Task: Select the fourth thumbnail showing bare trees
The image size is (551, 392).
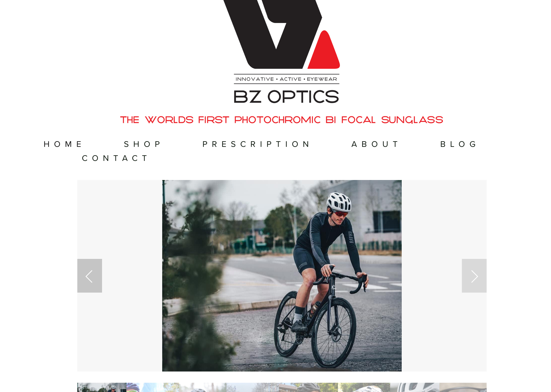Action: tap(252, 387)
